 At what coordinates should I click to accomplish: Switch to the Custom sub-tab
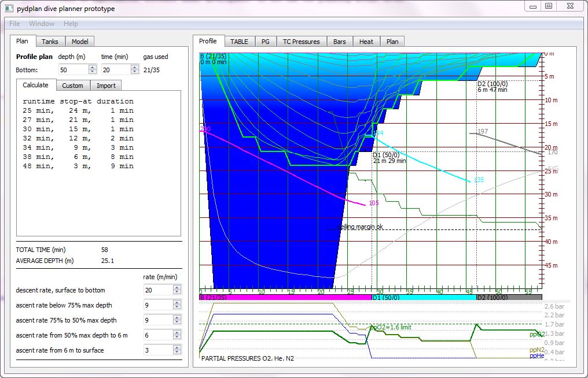73,86
